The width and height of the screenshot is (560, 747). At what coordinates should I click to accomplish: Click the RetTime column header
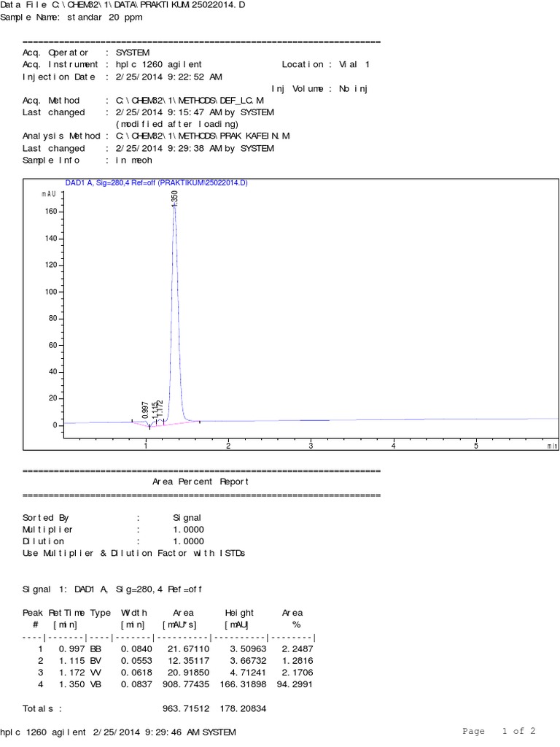tap(66, 613)
